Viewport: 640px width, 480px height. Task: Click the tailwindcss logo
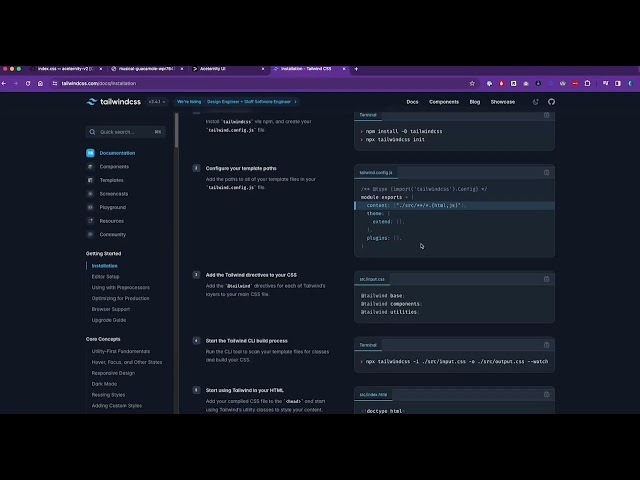click(114, 102)
